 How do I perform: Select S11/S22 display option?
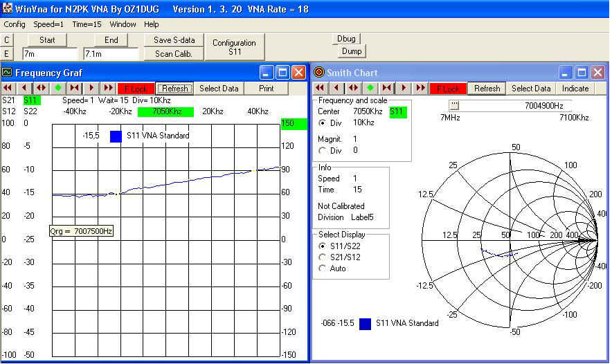(x=323, y=246)
